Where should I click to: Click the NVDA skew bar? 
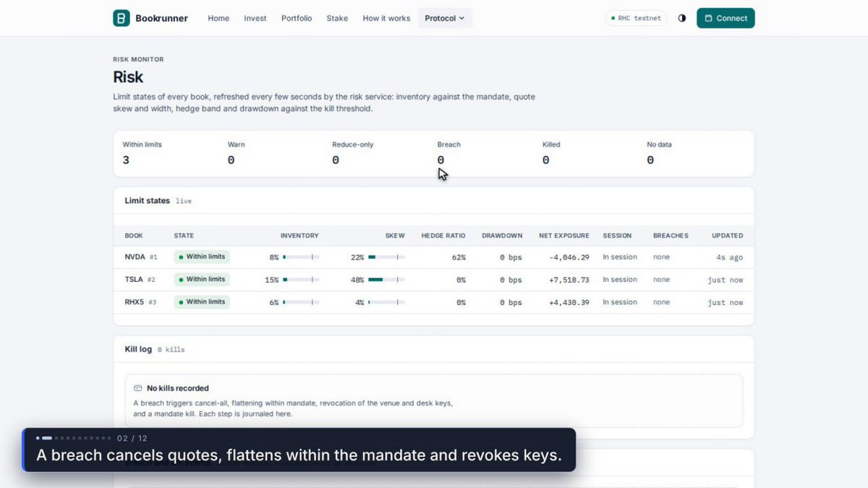pyautogui.click(x=386, y=257)
